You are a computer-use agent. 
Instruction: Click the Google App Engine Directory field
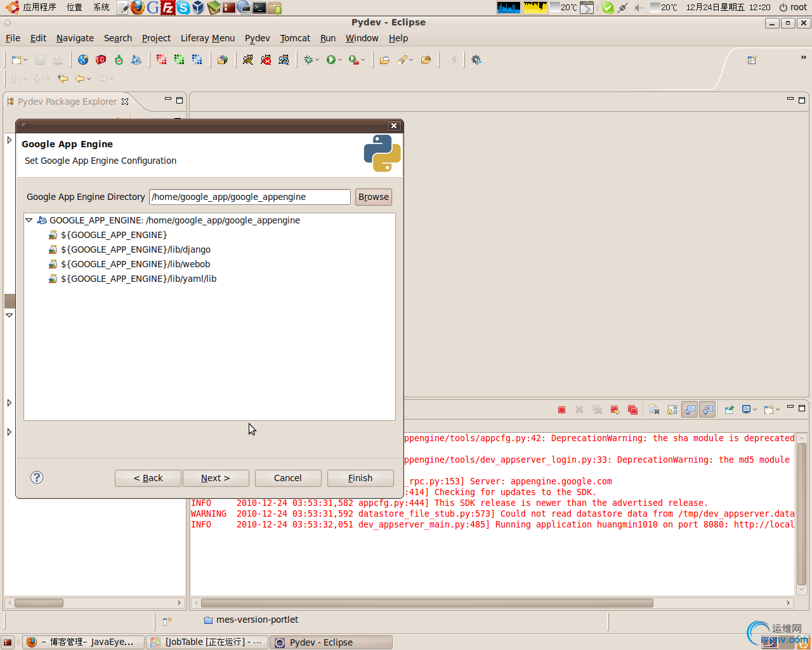coord(250,197)
